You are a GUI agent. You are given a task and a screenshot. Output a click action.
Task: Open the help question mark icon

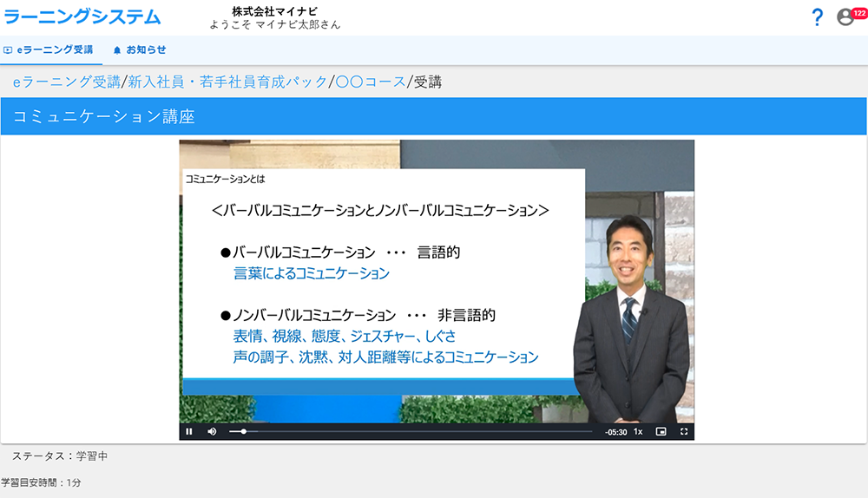(817, 17)
